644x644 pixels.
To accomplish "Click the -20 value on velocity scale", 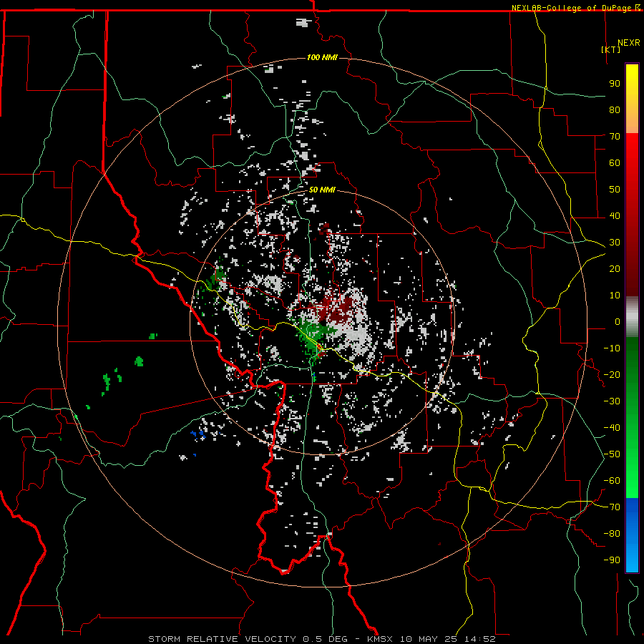I will pyautogui.click(x=612, y=375).
